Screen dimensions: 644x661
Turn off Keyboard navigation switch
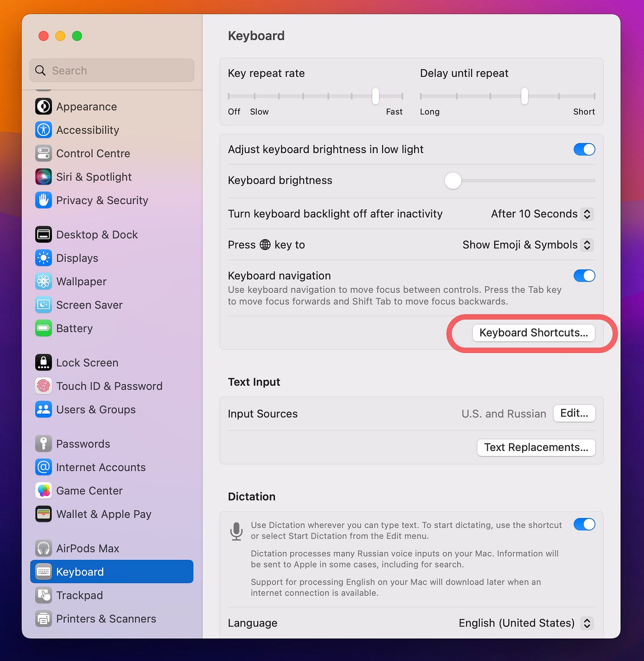coord(584,276)
